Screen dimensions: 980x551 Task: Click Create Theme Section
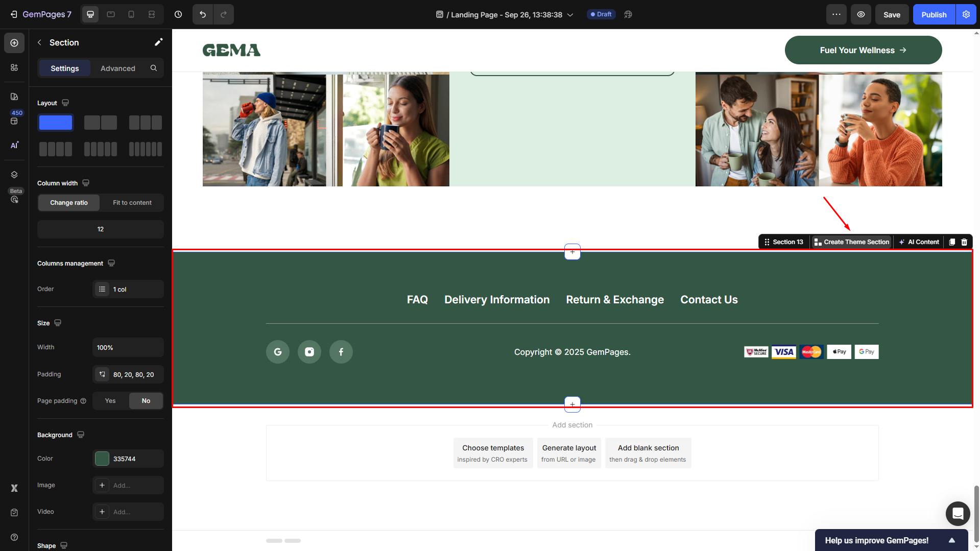(851, 242)
